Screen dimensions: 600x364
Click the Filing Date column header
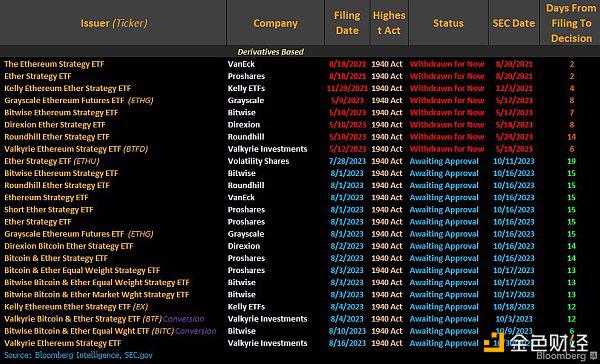pyautogui.click(x=347, y=23)
